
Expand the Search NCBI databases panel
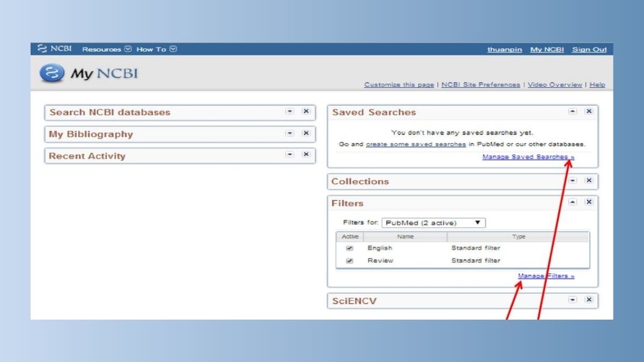point(290,111)
